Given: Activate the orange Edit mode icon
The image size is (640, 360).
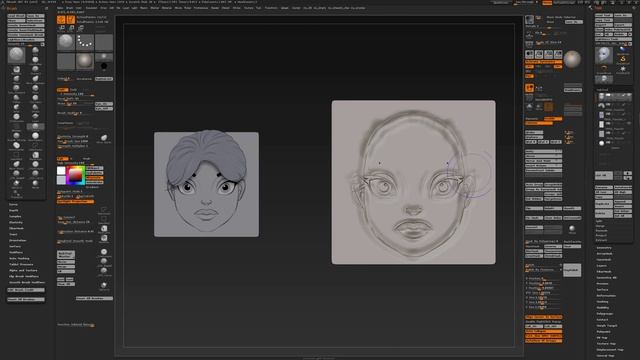Looking at the screenshot, I should [x=61, y=19].
